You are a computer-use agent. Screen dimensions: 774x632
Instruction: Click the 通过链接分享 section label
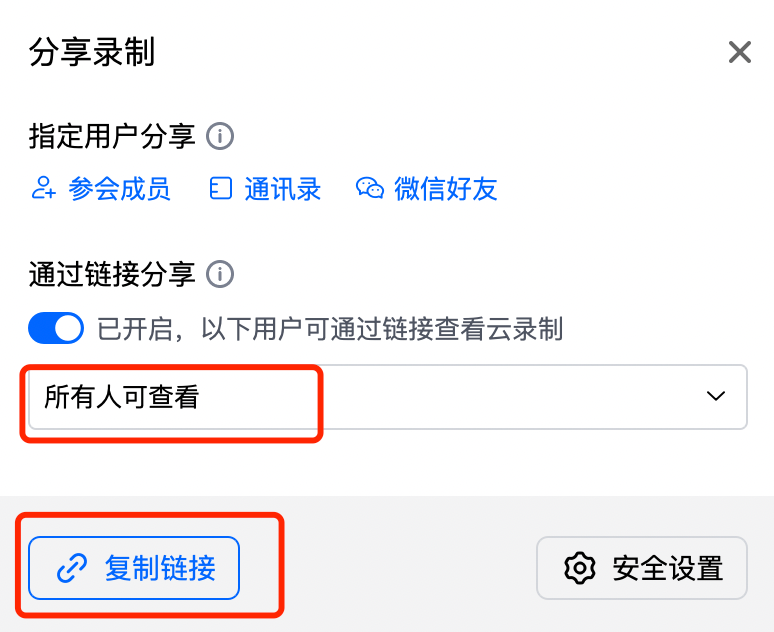[111, 274]
